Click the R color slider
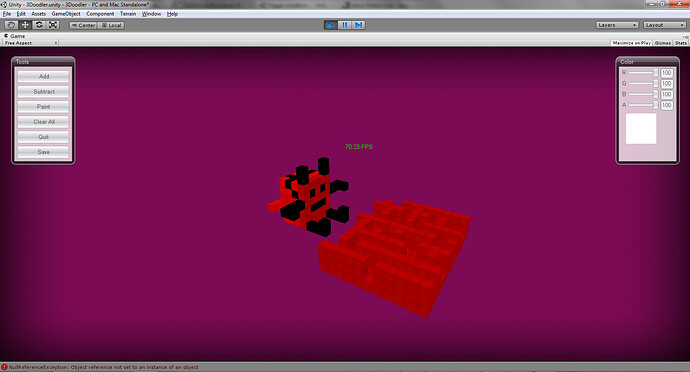Image resolution: width=690 pixels, height=372 pixels. coord(643,73)
